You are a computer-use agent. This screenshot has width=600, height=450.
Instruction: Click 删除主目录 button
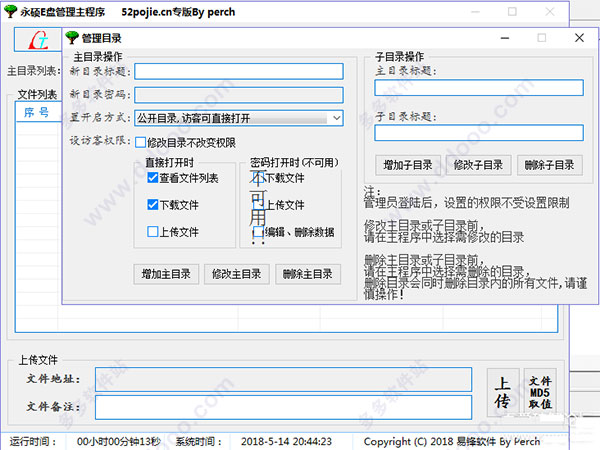(308, 274)
